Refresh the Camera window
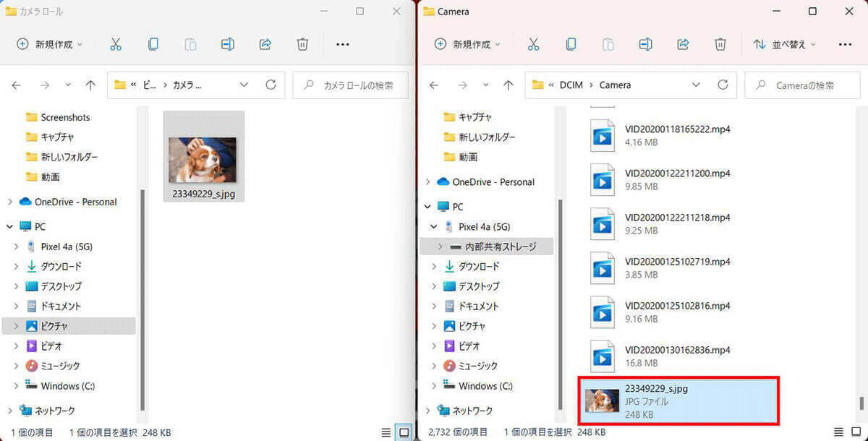 click(x=723, y=85)
